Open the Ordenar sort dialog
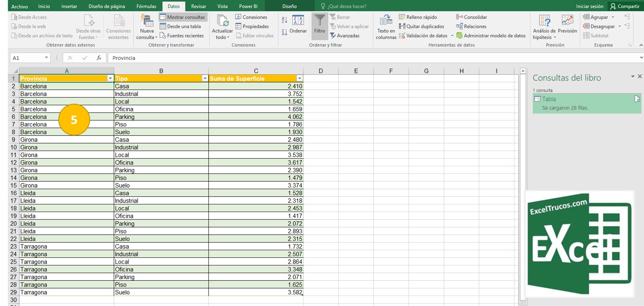 pyautogui.click(x=298, y=24)
